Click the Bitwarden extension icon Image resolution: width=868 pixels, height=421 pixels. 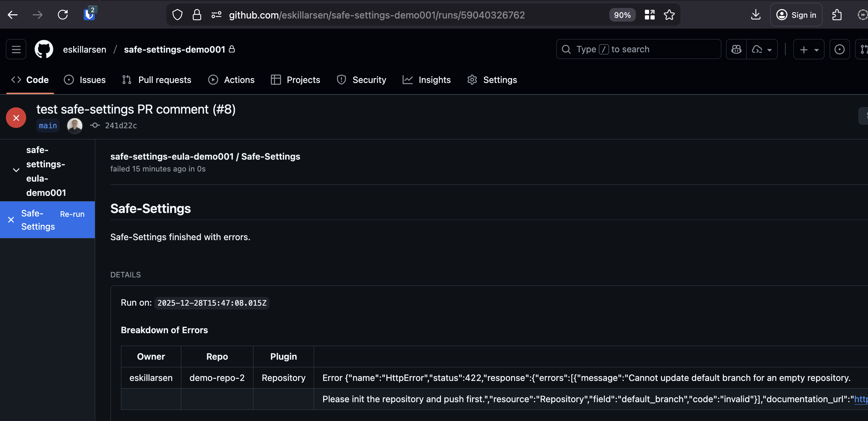point(89,15)
